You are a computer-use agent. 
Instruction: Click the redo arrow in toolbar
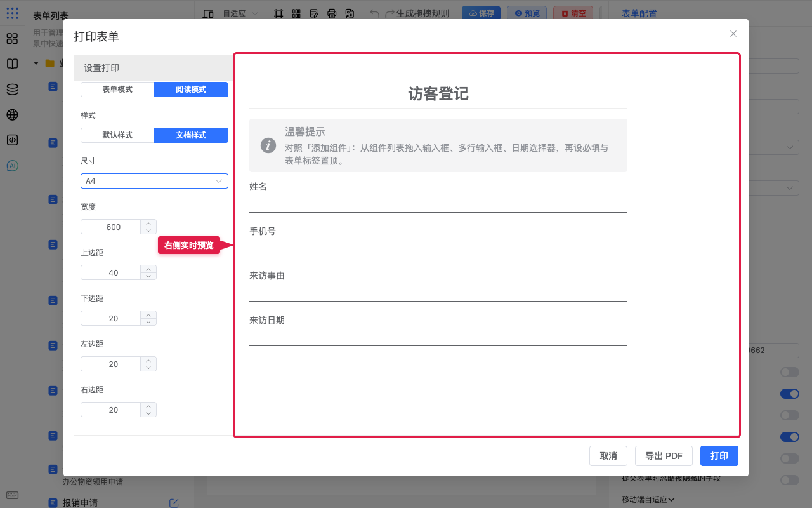(x=390, y=13)
